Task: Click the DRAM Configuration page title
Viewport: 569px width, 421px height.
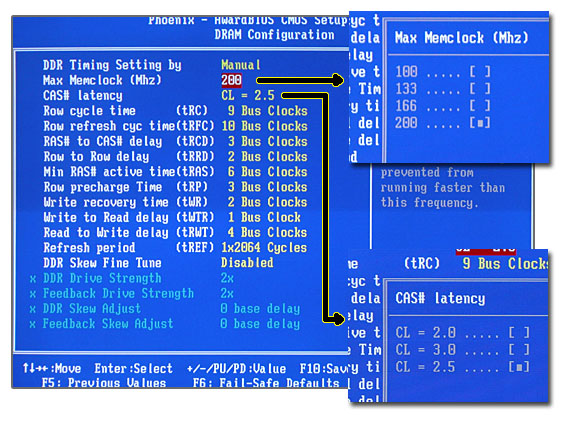Action: (274, 35)
